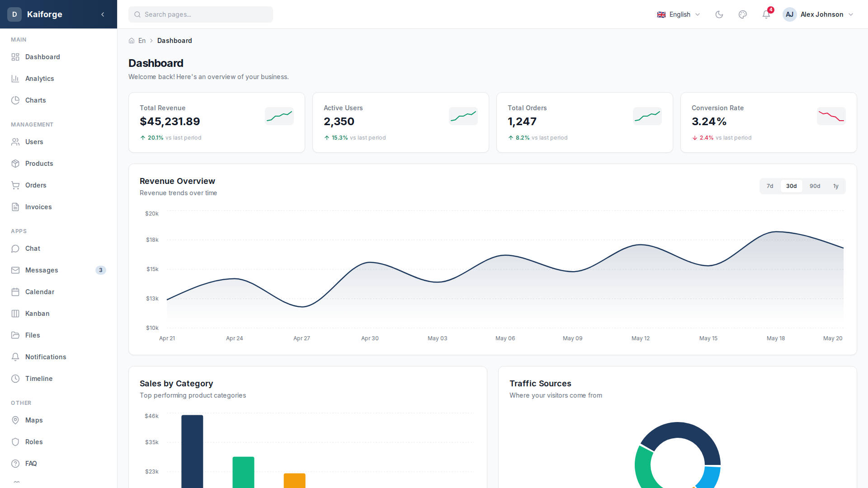This screenshot has width=868, height=488.
Task: Click the Calendar icon in sidebar
Action: 15,292
